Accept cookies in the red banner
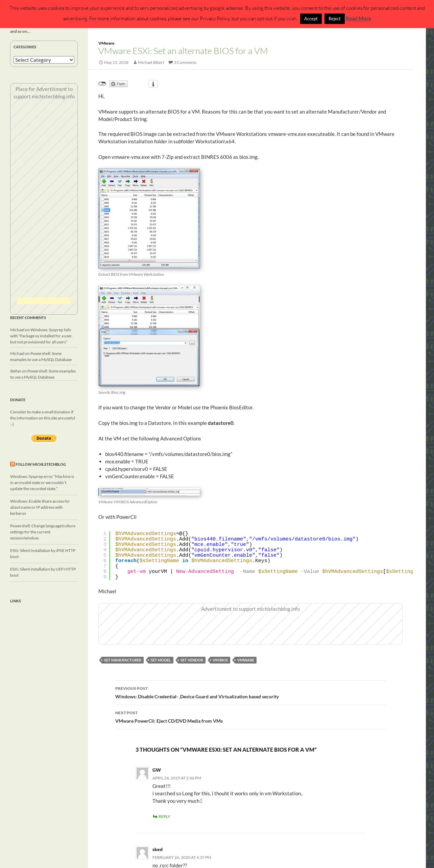 tap(311, 19)
